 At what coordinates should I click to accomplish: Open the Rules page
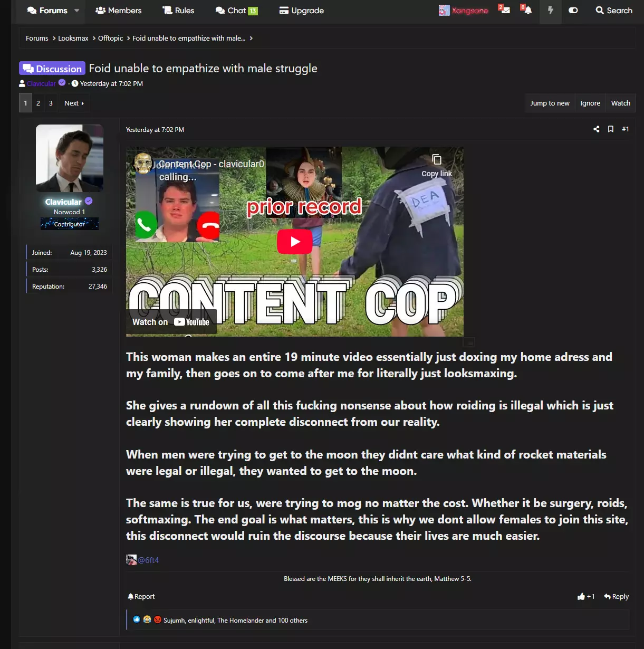pos(178,11)
